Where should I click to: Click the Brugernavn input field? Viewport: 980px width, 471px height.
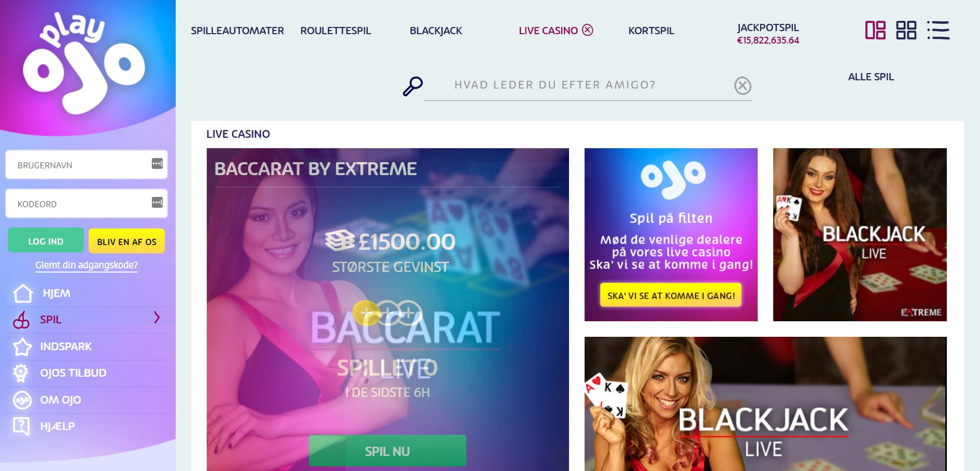click(87, 165)
